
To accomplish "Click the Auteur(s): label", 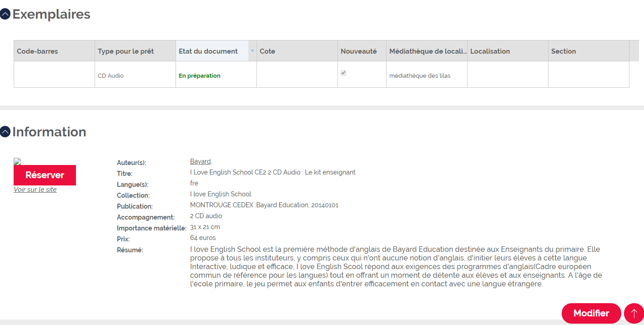I will click(131, 163).
